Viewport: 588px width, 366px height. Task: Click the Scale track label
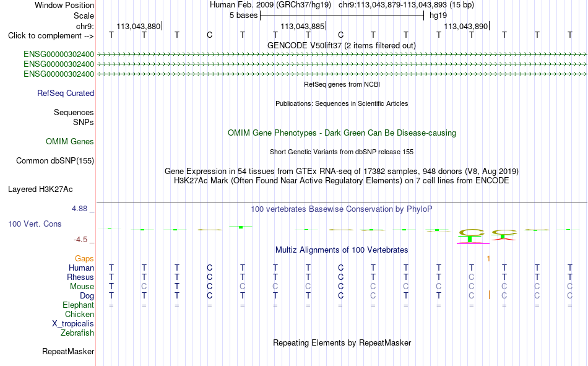click(84, 15)
